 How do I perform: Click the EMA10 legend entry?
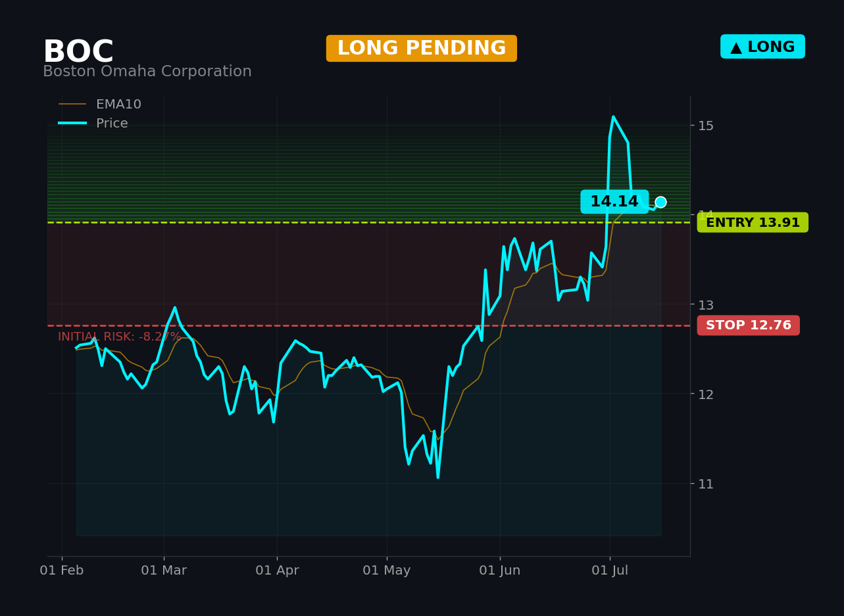[100, 105]
